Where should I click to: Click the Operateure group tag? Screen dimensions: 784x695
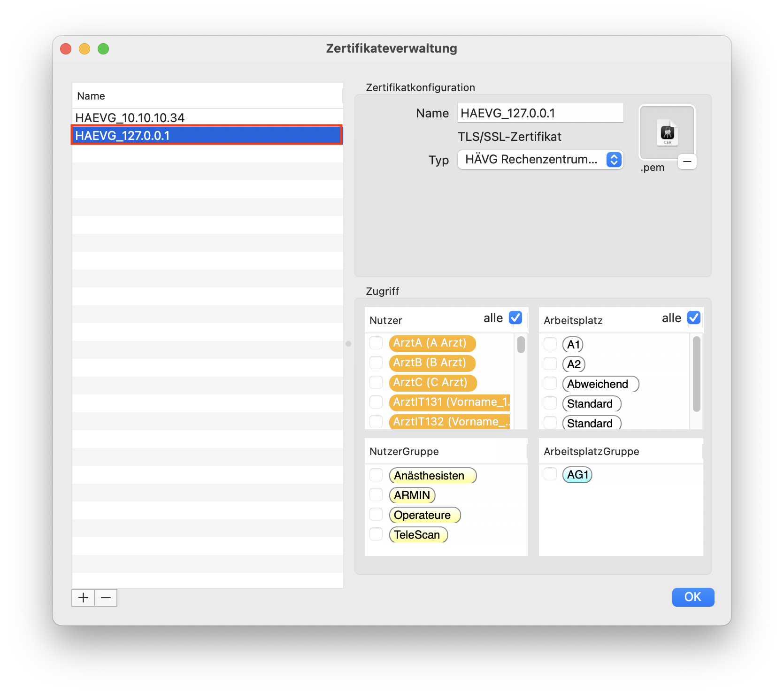tap(425, 515)
